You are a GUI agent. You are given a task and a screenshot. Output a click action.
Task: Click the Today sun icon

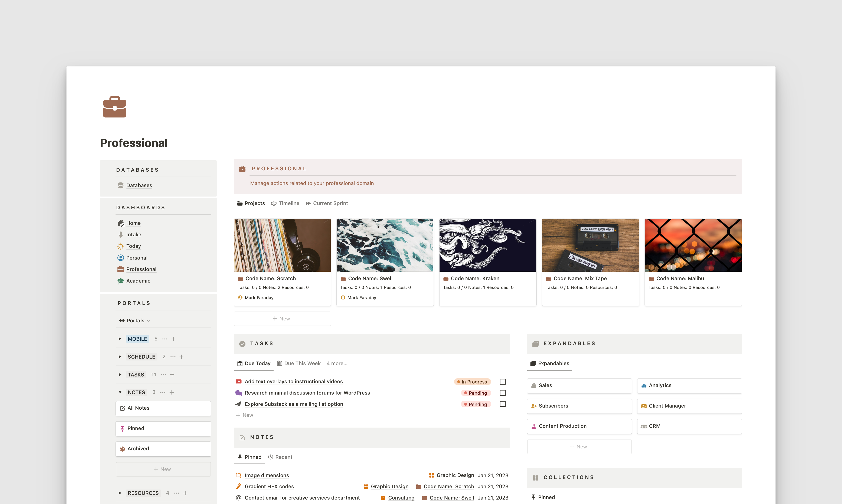[121, 246]
